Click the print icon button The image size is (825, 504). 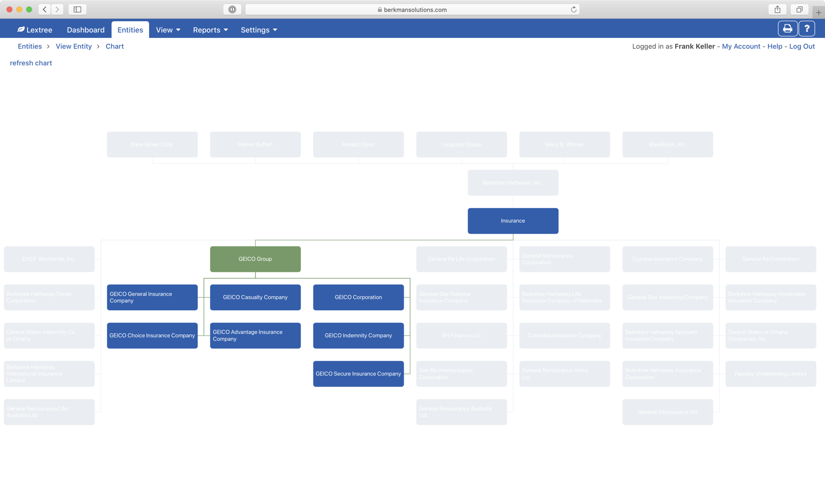tap(787, 29)
